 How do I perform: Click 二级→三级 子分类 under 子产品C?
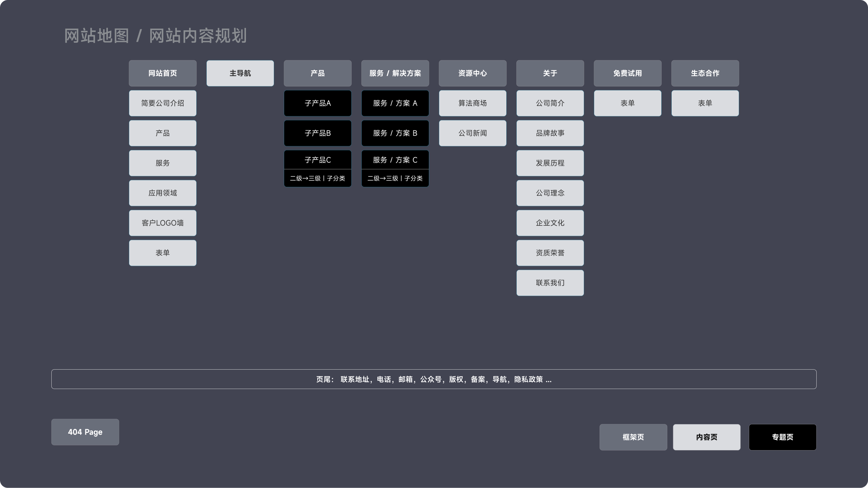point(318,178)
